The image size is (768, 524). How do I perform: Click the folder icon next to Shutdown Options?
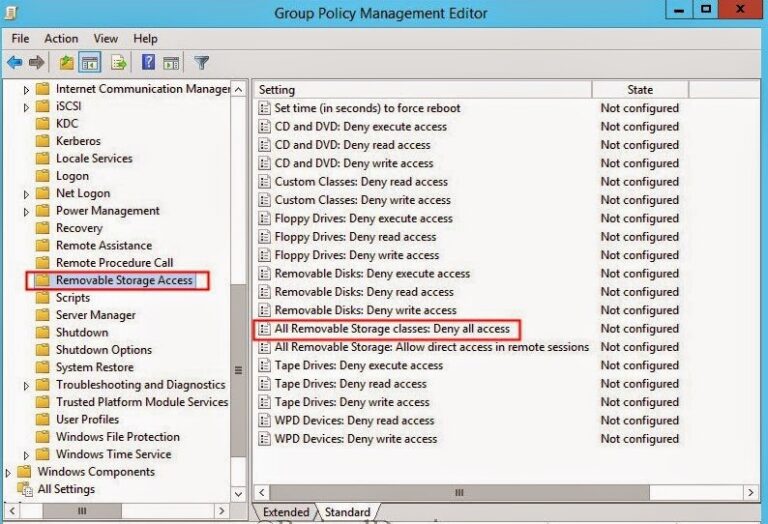pyautogui.click(x=43, y=350)
